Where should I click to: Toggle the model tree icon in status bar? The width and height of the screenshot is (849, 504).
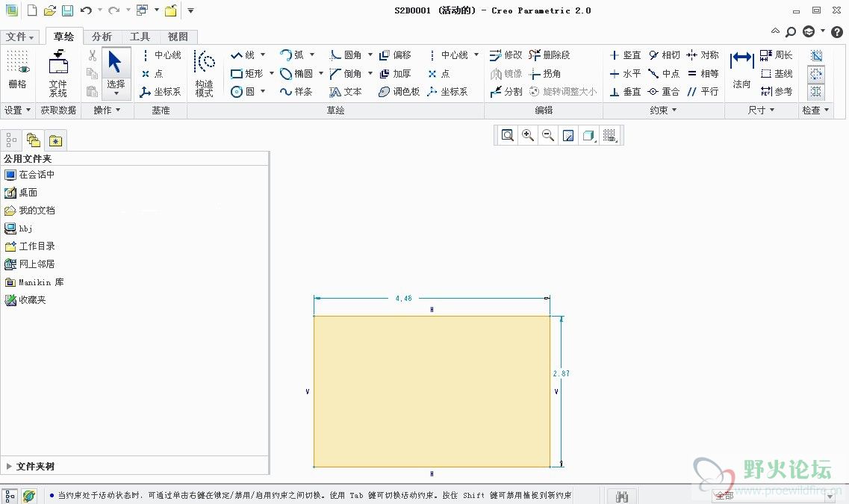pyautogui.click(x=10, y=496)
